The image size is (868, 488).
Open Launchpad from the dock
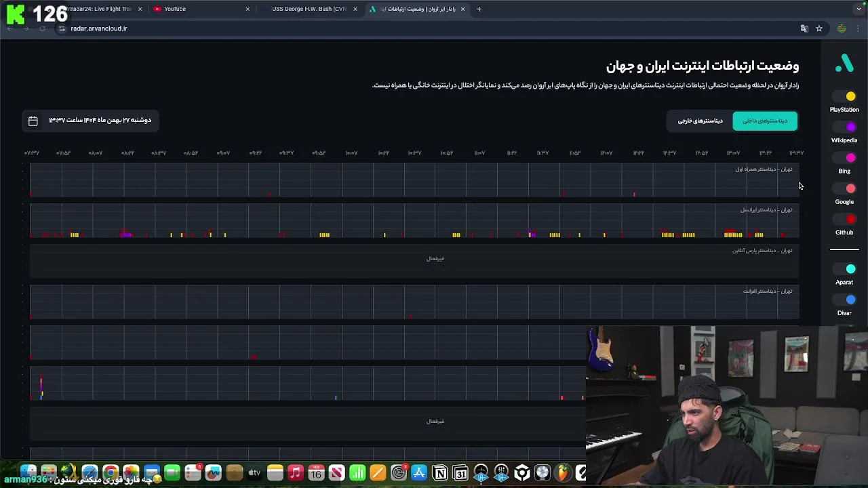48,472
